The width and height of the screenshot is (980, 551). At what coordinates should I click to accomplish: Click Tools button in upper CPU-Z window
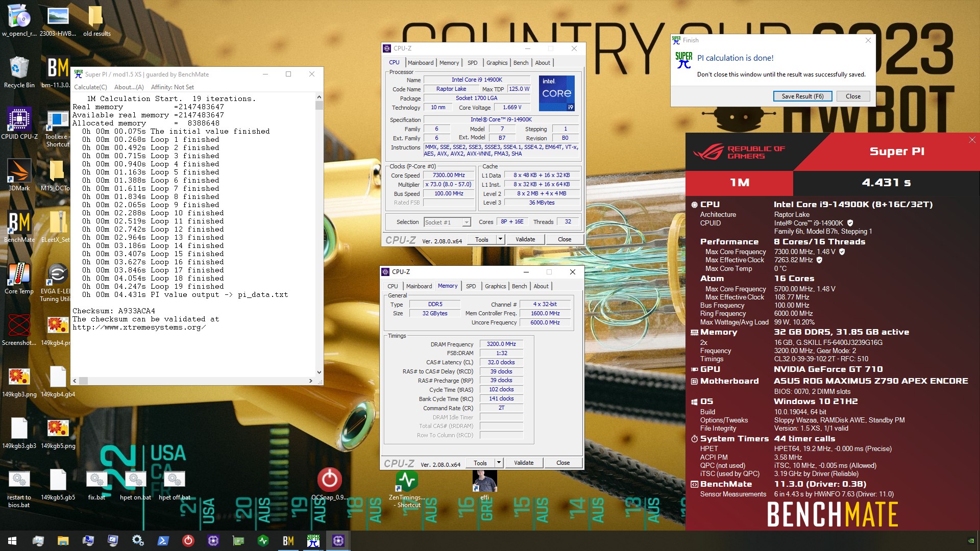point(482,239)
